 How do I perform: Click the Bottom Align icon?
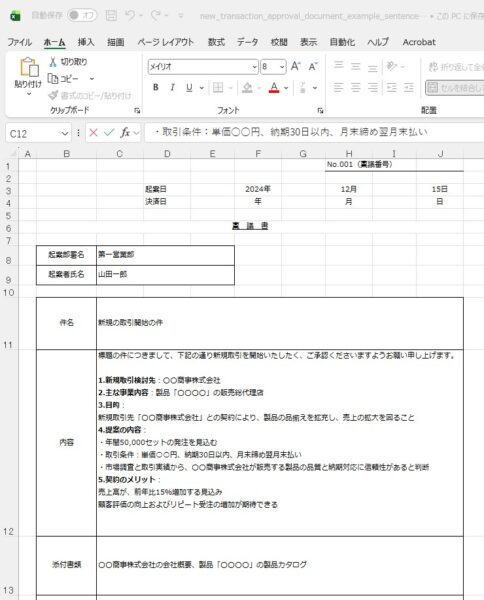pyautogui.click(x=372, y=68)
